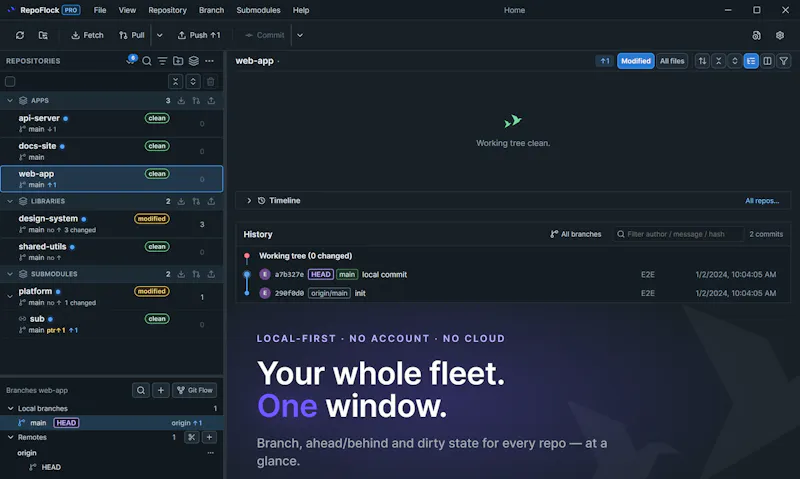Search repositories via the magnifier icon
Viewport: 800px width, 479px height.
click(147, 61)
